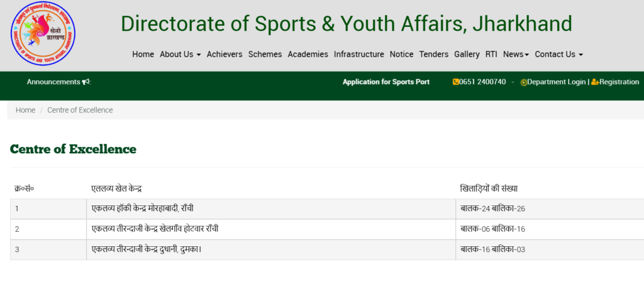Click the क्र०सं० column header
Image resolution: width=644 pixels, height=294 pixels.
point(25,188)
